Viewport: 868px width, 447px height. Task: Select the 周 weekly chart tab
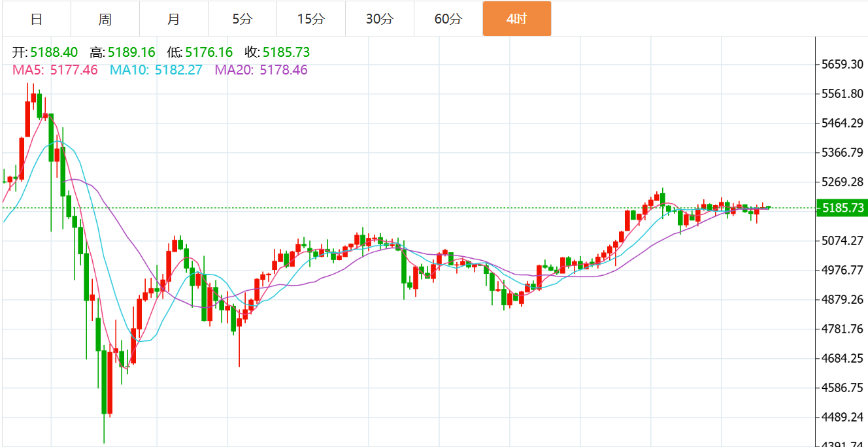pos(105,19)
